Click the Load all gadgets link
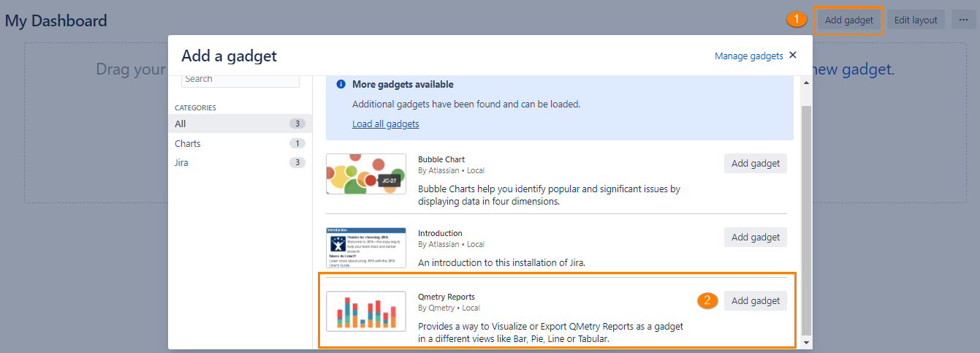 (x=385, y=124)
